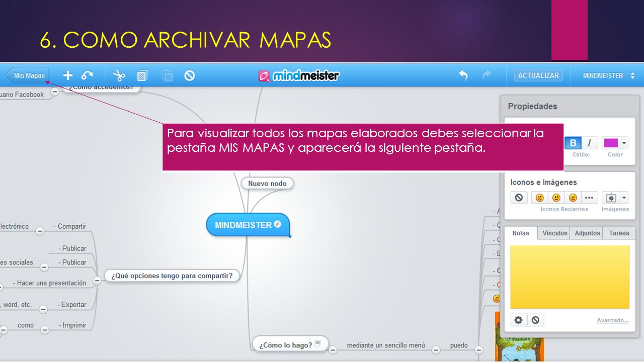
Task: Click inside the yellow notes area
Action: [x=570, y=277]
